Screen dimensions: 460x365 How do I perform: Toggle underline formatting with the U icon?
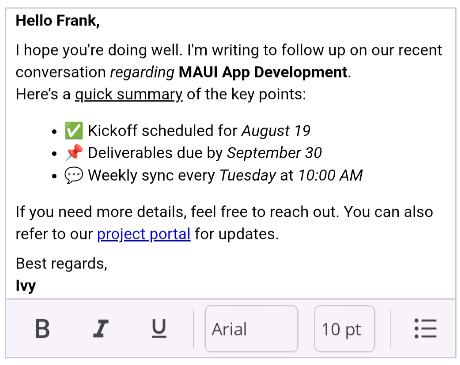click(x=159, y=328)
